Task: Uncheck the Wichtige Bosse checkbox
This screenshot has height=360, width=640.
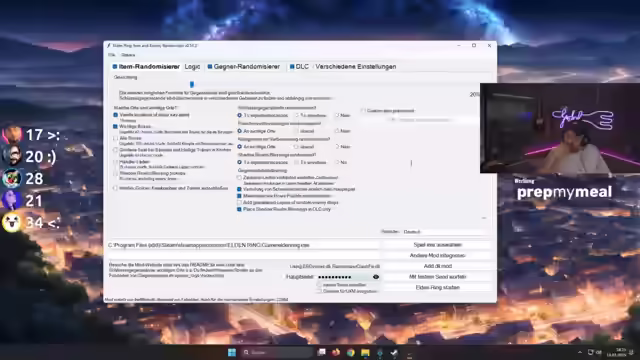Action: 116,127
